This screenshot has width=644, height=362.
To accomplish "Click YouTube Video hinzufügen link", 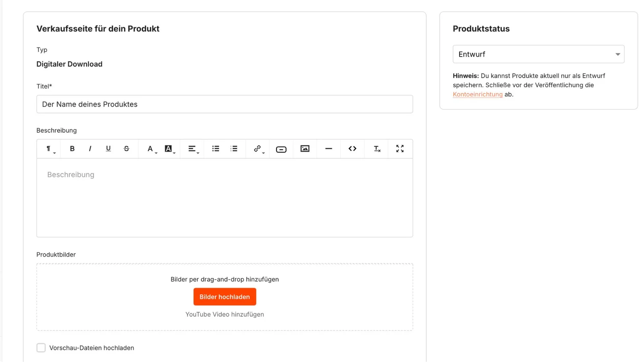I will (225, 315).
